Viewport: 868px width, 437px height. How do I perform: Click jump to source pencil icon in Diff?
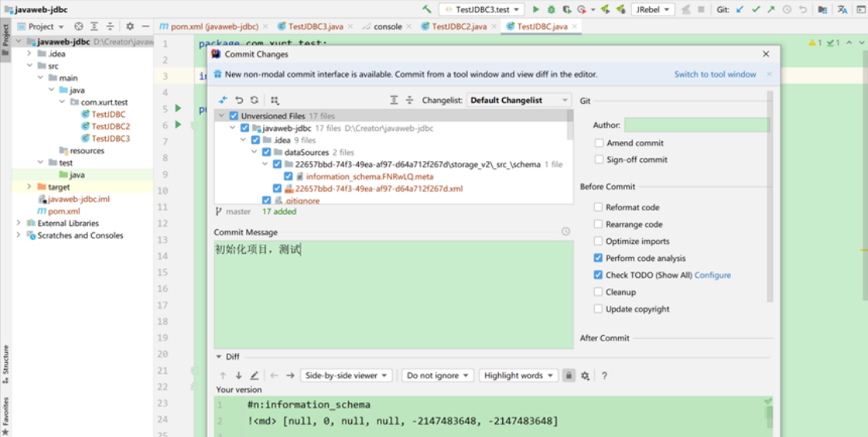point(254,375)
